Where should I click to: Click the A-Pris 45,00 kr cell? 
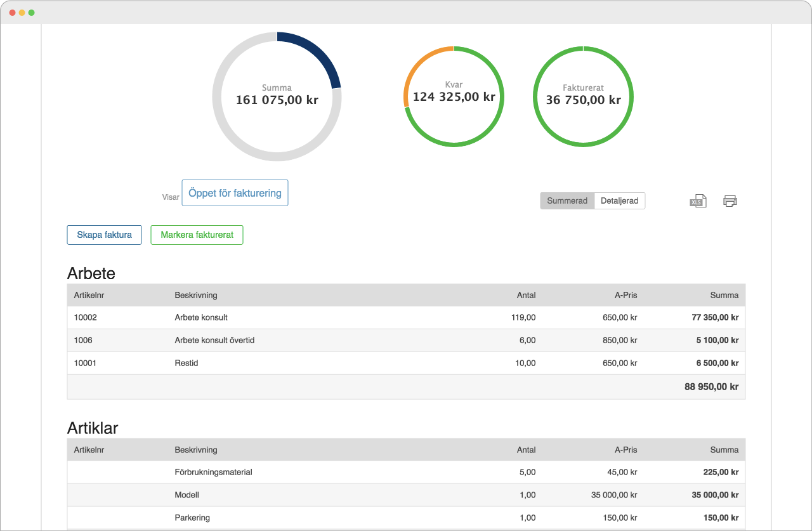pyautogui.click(x=622, y=472)
